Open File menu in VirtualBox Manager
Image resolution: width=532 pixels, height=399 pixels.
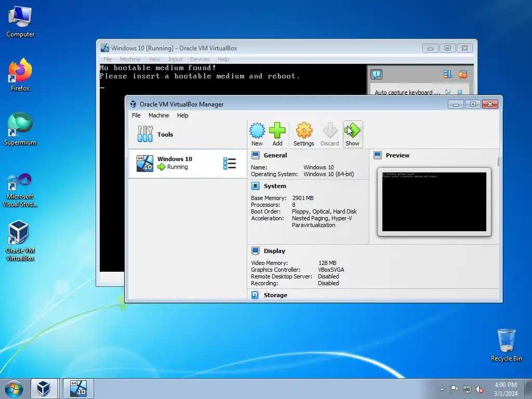click(136, 115)
